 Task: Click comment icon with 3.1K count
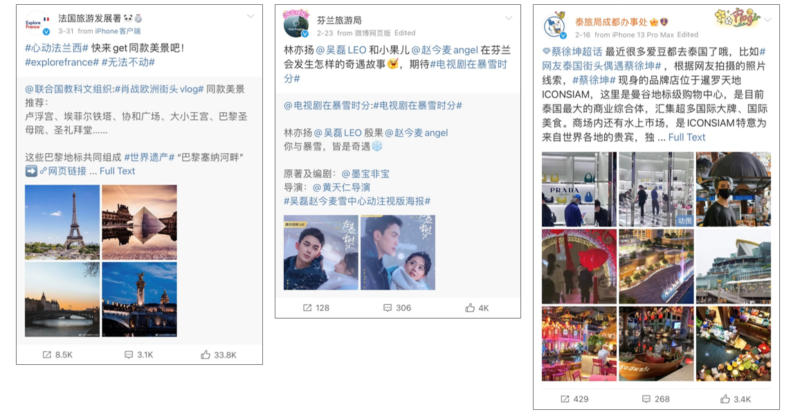(x=129, y=355)
